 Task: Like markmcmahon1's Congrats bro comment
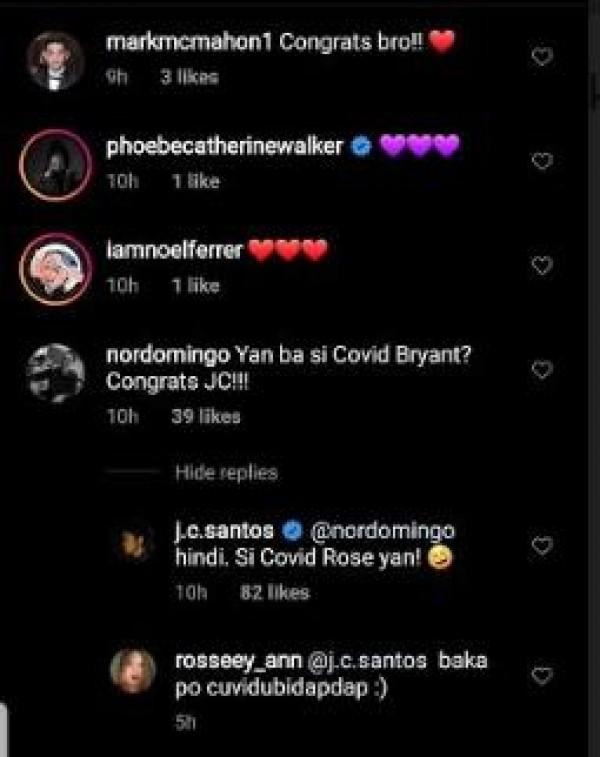541,57
